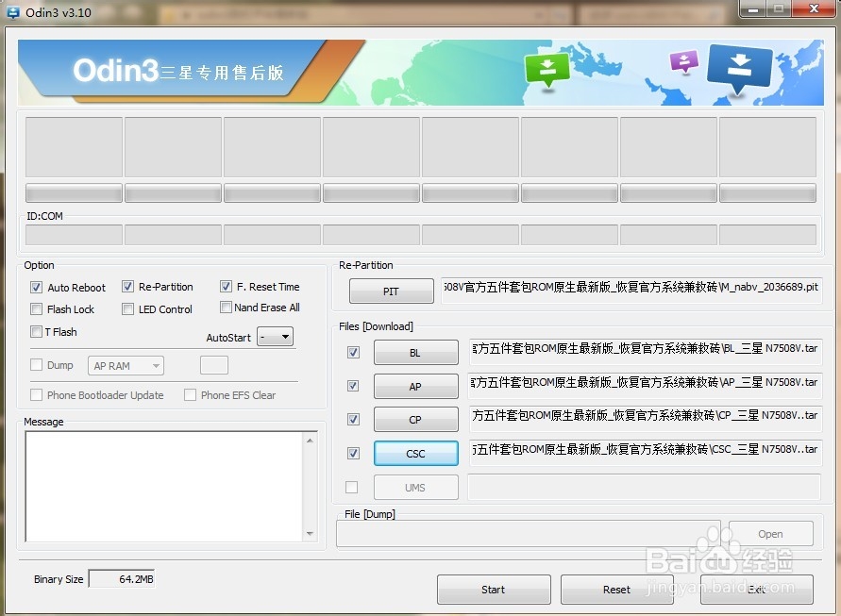This screenshot has height=616, width=841.
Task: Click the CP tar file path field
Action: [646, 419]
